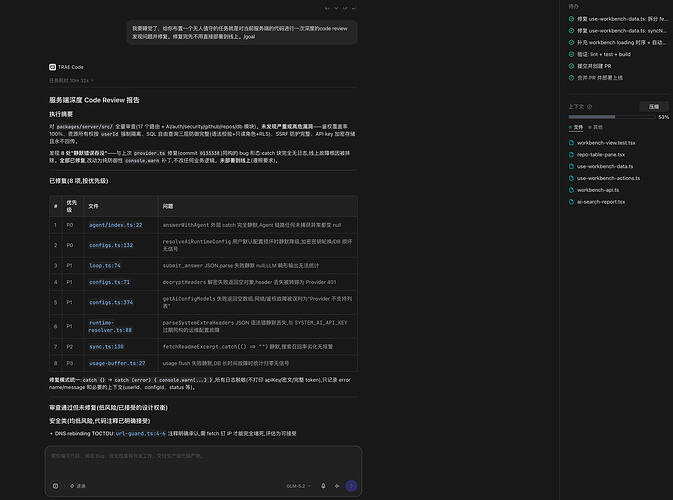Switch to the 其他 context tab
The height and width of the screenshot is (500, 673).
point(596,127)
